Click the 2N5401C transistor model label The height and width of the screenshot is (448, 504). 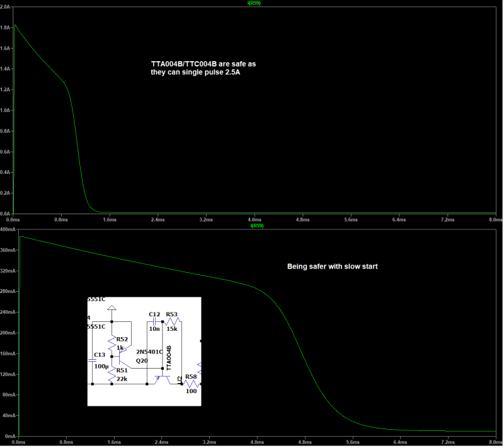click(149, 352)
